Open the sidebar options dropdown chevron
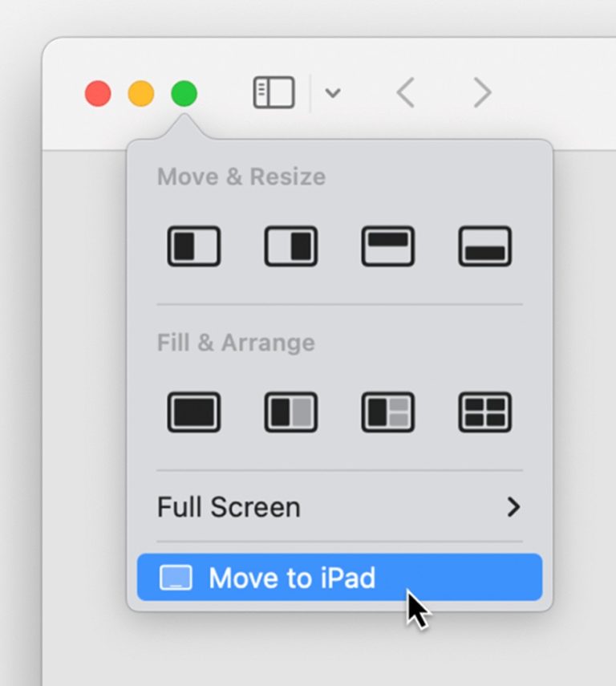Screen dimensions: 616x686 (334, 92)
